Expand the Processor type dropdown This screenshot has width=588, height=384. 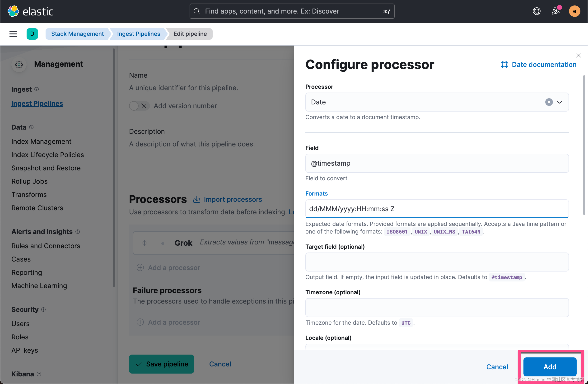559,102
